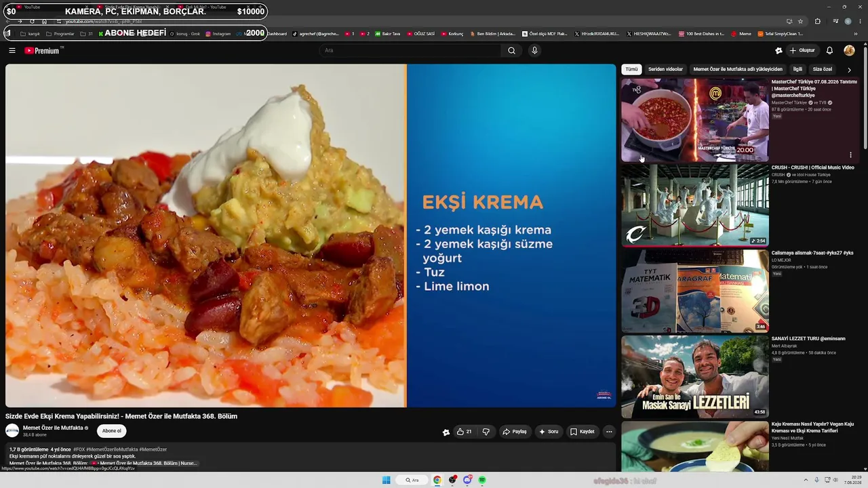Screen dimensions: 868x488
Task: Open the Instagram bookmark
Action: pyautogui.click(x=218, y=34)
